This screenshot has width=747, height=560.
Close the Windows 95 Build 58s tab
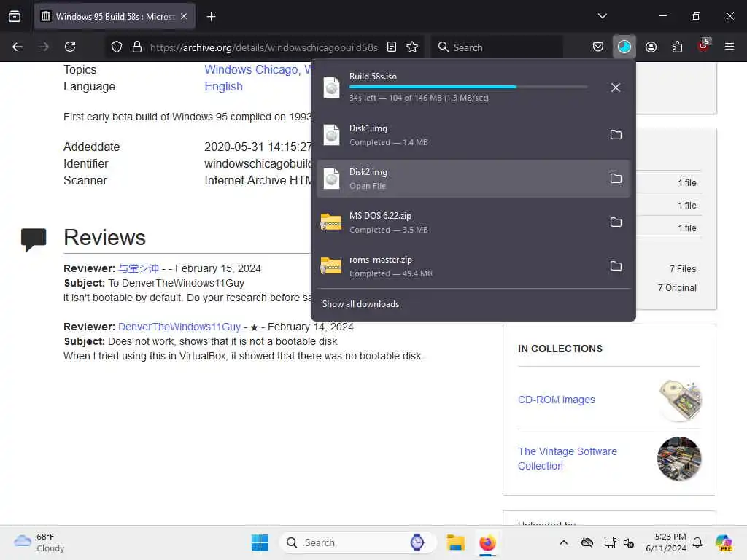click(x=184, y=16)
